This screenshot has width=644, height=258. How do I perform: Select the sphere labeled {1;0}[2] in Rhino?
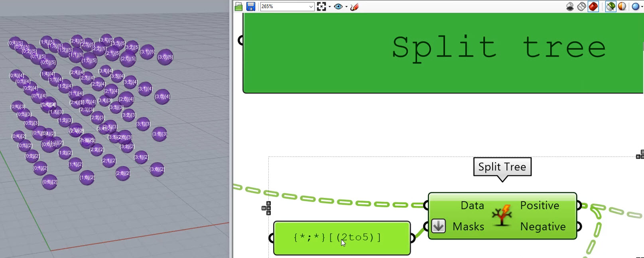tap(87, 178)
